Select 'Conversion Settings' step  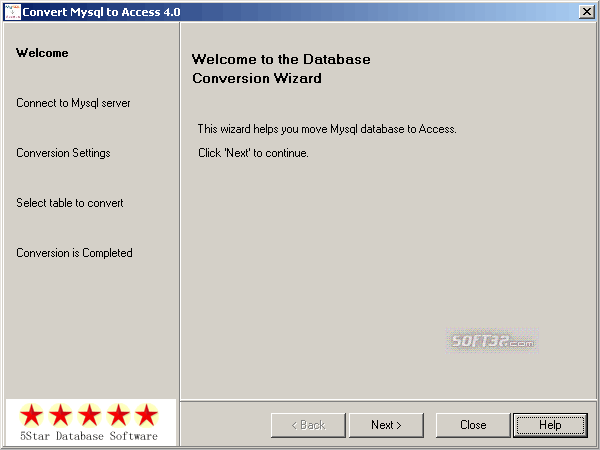63,153
